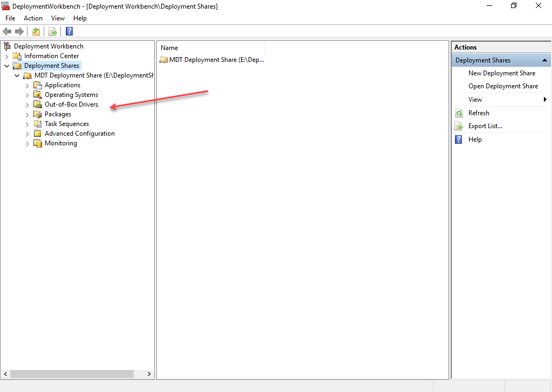Click New Deployment Share action
This screenshot has height=392, width=552.
coord(501,73)
